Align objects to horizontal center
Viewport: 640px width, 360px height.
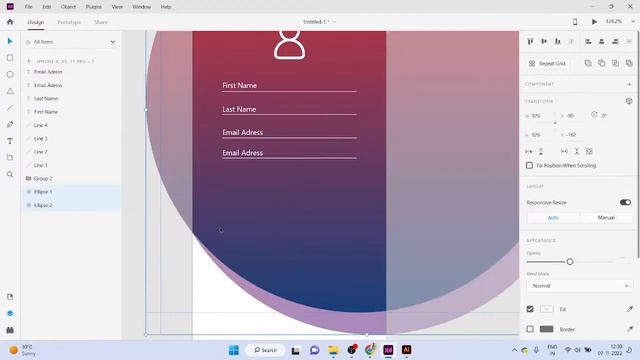coord(602,41)
